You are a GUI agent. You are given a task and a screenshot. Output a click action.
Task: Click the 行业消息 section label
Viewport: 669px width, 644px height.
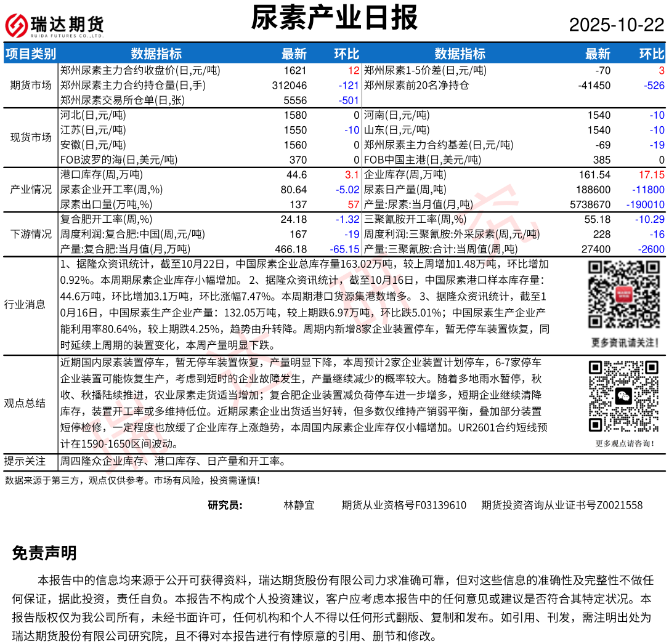coord(25,304)
